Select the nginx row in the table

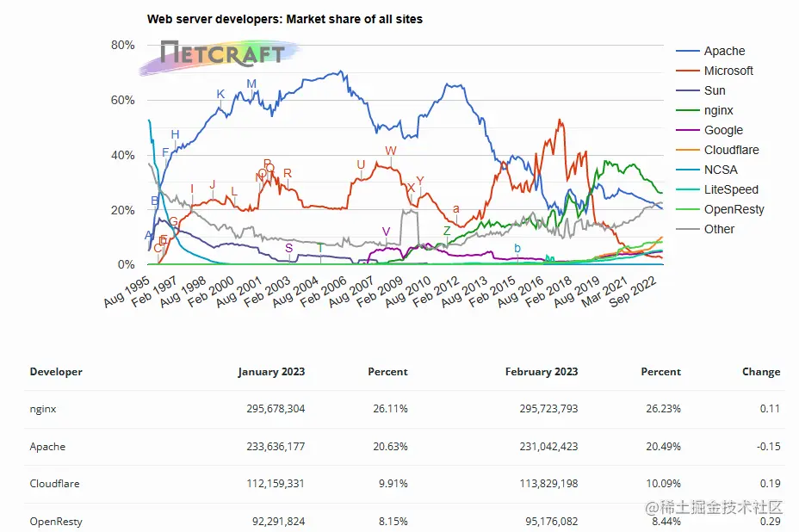pyautogui.click(x=405, y=409)
